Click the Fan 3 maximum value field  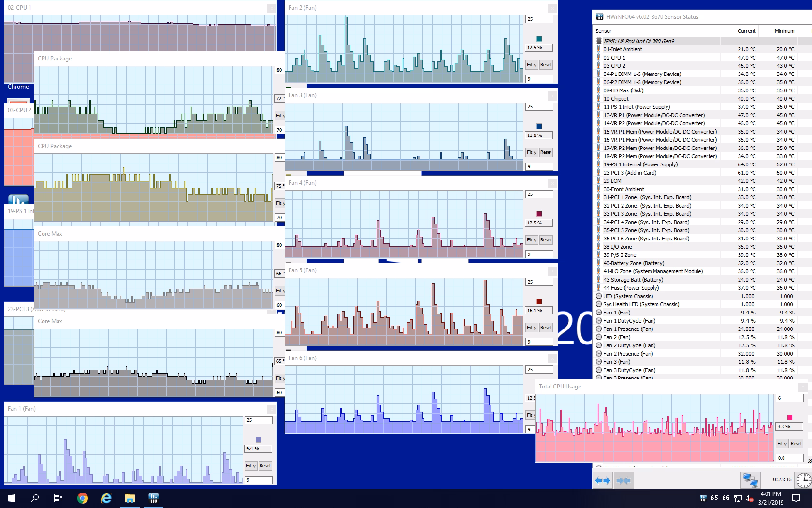pyautogui.click(x=539, y=107)
